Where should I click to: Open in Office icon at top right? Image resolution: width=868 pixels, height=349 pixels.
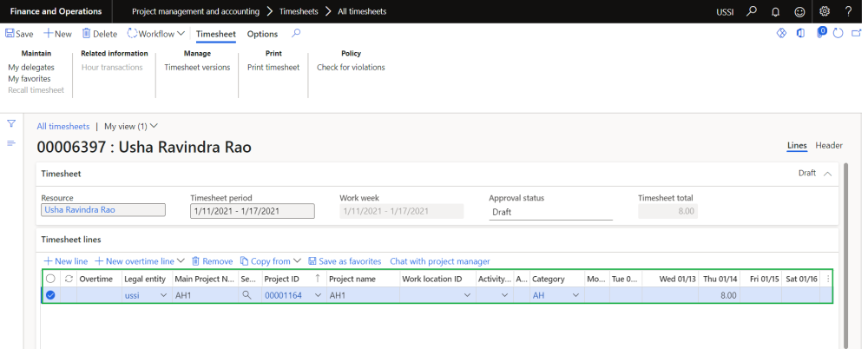[x=800, y=33]
